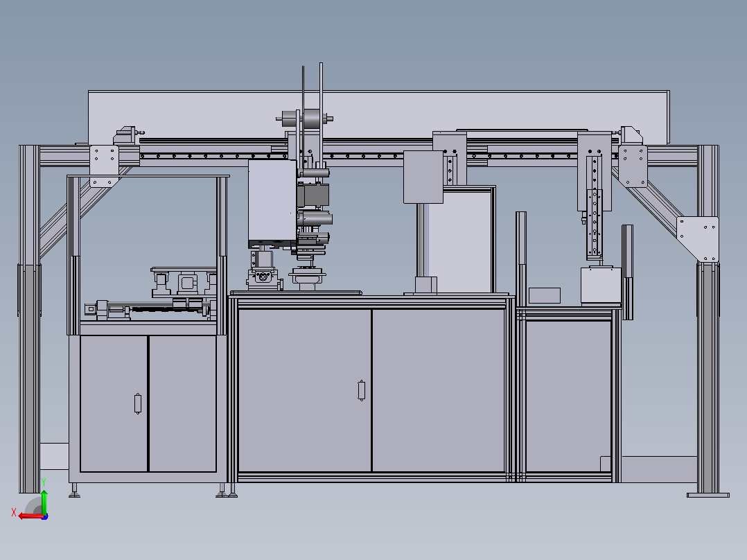The image size is (747, 560).
Task: Click the blue Z axis dot of the triad
Action: click(45, 516)
